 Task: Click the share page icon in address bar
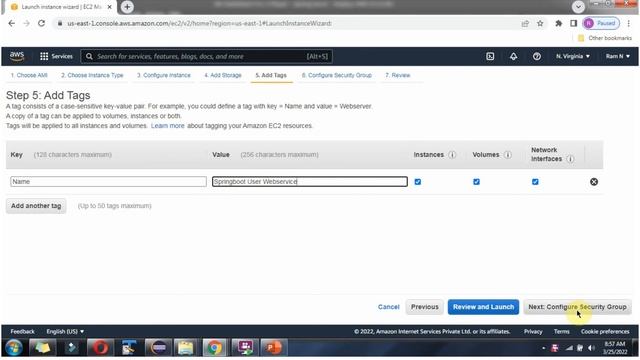(525, 23)
